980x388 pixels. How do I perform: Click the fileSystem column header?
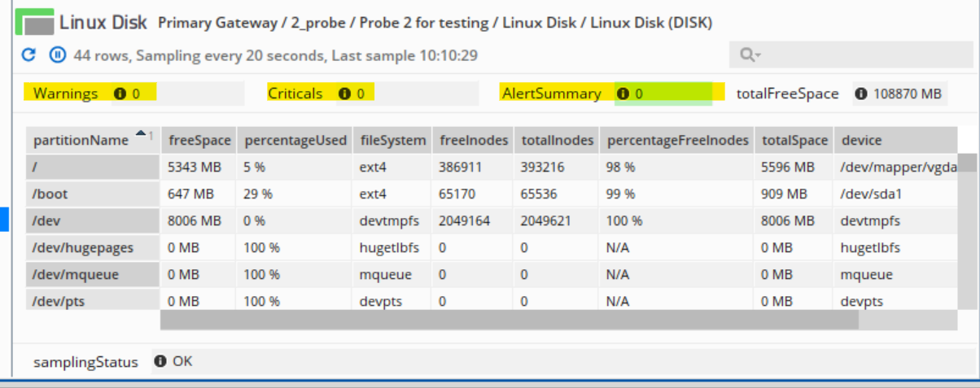point(392,140)
